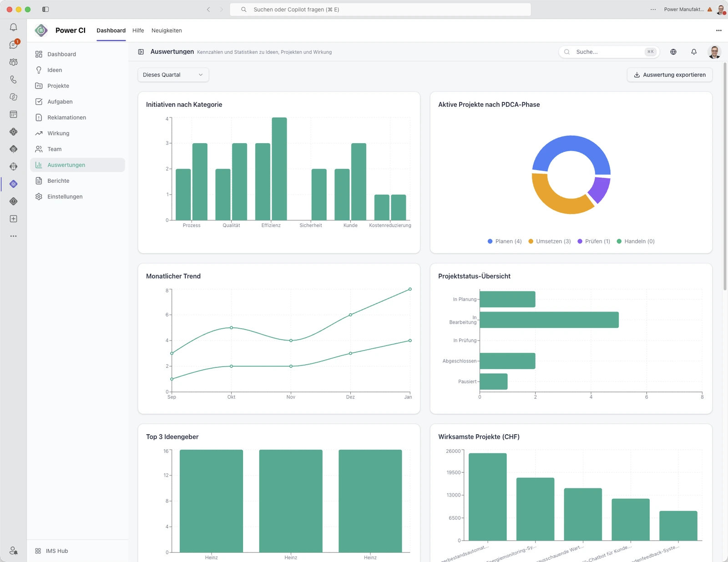This screenshot has height=562, width=728.
Task: Open title bar more options ellipsis
Action: pos(653,10)
